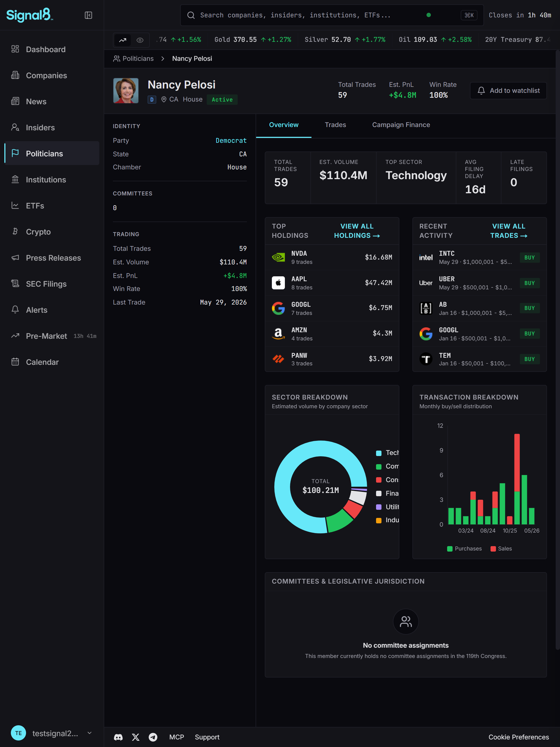The height and width of the screenshot is (747, 560).
Task: Click Support link in footer
Action: tap(207, 737)
